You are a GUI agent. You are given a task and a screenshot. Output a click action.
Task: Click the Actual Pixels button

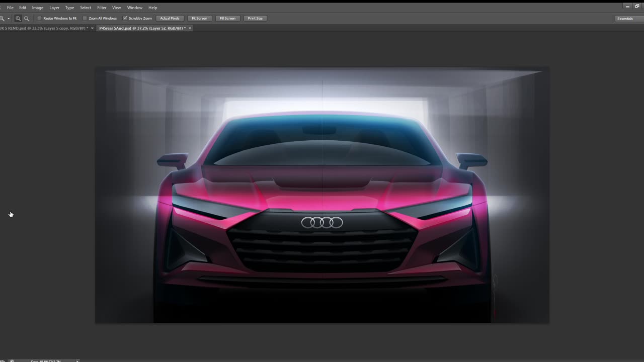[170, 18]
